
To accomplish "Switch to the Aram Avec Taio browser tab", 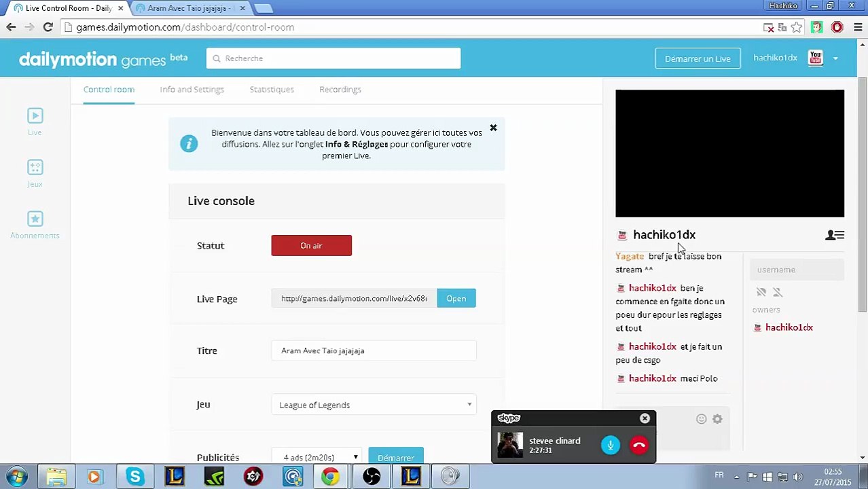I will coord(190,8).
